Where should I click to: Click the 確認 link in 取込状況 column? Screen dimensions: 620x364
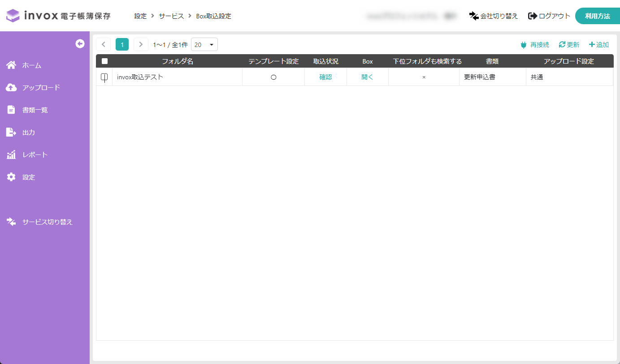[325, 77]
